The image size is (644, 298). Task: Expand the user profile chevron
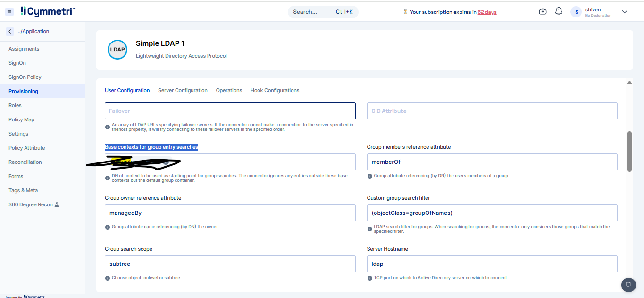(x=625, y=12)
